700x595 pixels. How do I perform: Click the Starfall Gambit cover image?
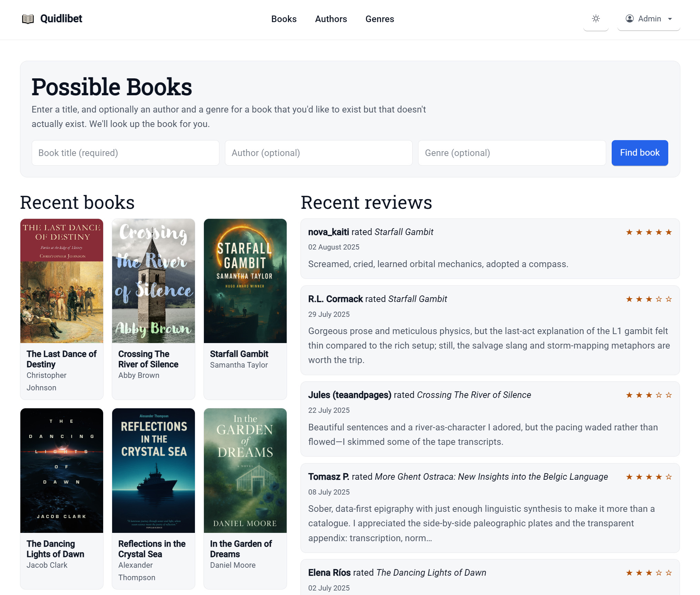coord(245,281)
